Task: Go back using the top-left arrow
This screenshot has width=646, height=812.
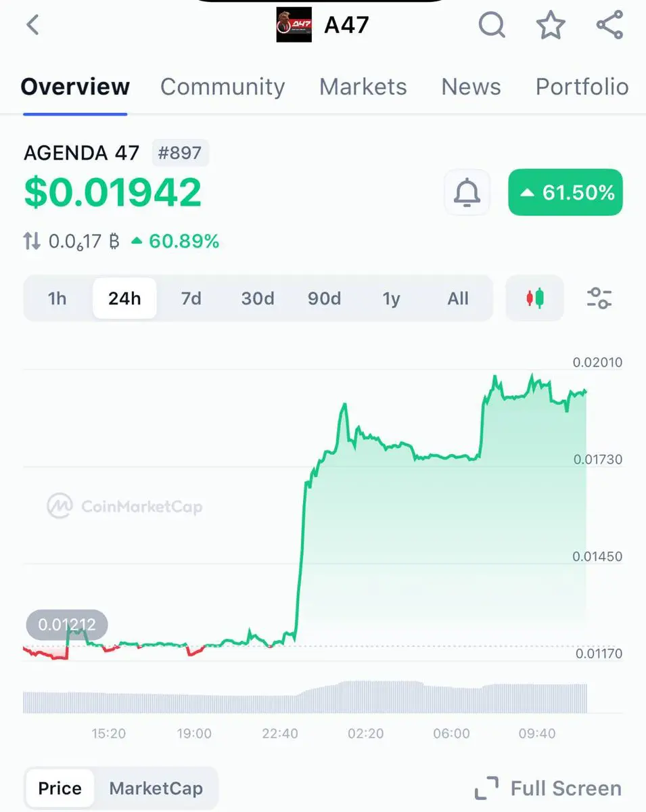Action: [32, 26]
